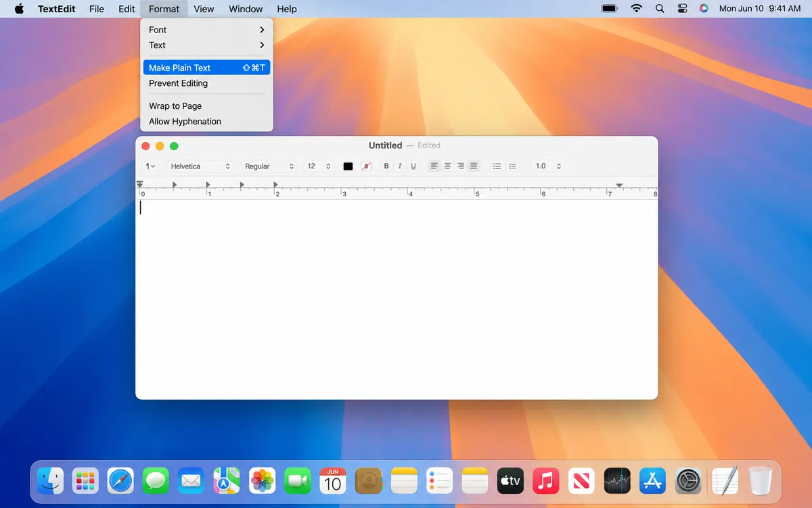Viewport: 812px width, 508px height.
Task: Open Launchpad from the Dock
Action: (85, 481)
